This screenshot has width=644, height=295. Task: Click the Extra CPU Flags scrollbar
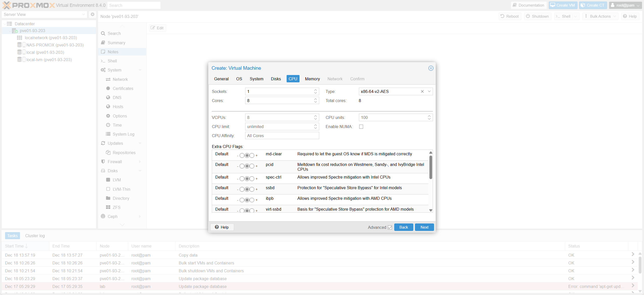431,167
